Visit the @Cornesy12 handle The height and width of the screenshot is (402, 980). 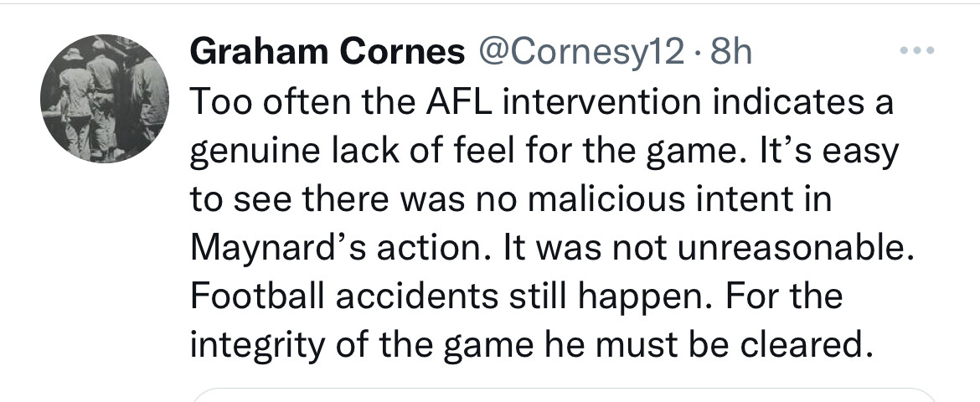(581, 53)
